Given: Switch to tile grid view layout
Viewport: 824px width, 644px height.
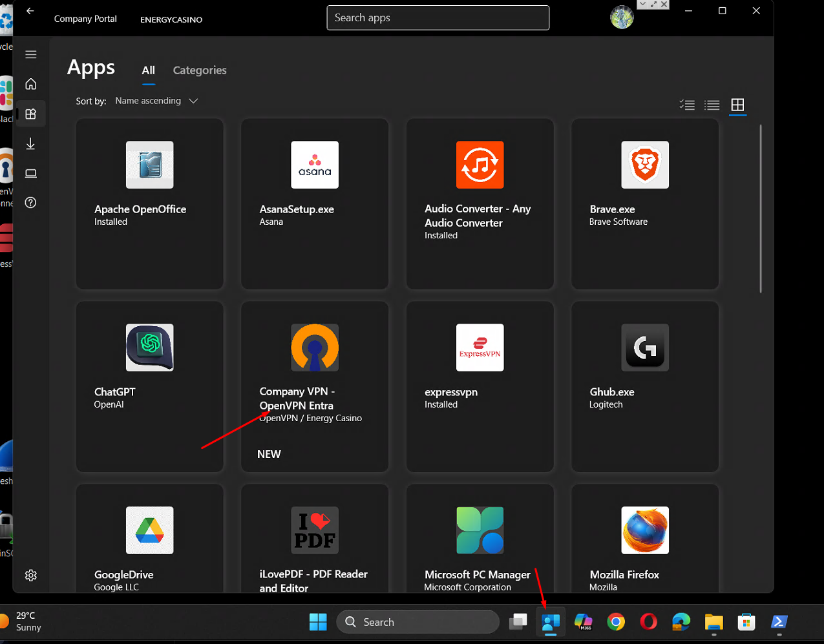Looking at the screenshot, I should 737,105.
